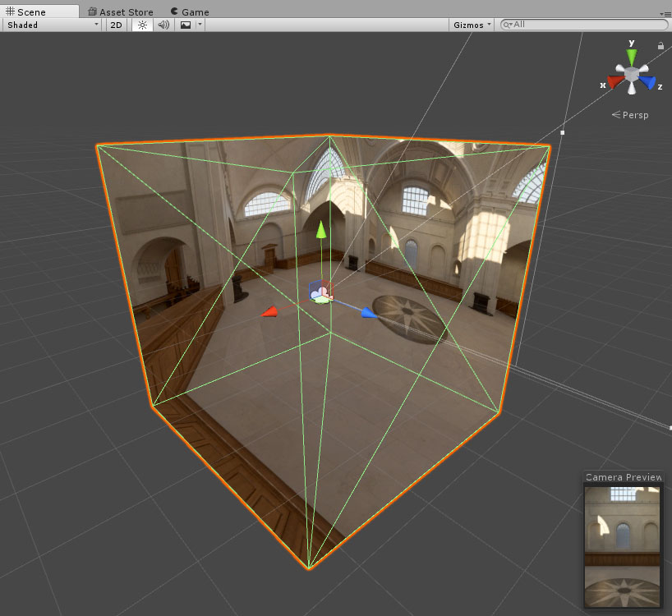Click the green Y axis cone on orientation gizmo
This screenshot has width=672, height=616.
631,56
